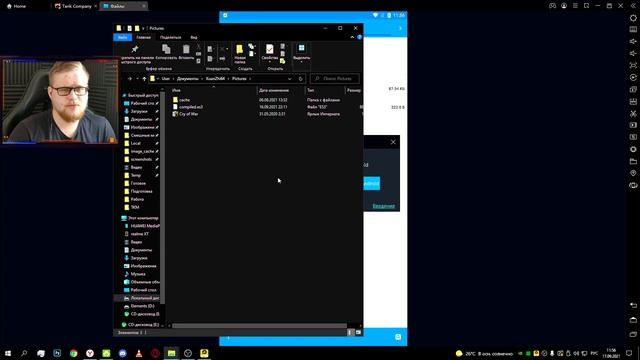This screenshot has width=640, height=360.
Task: Delete X icon in the ribbon
Action: click(x=222, y=49)
